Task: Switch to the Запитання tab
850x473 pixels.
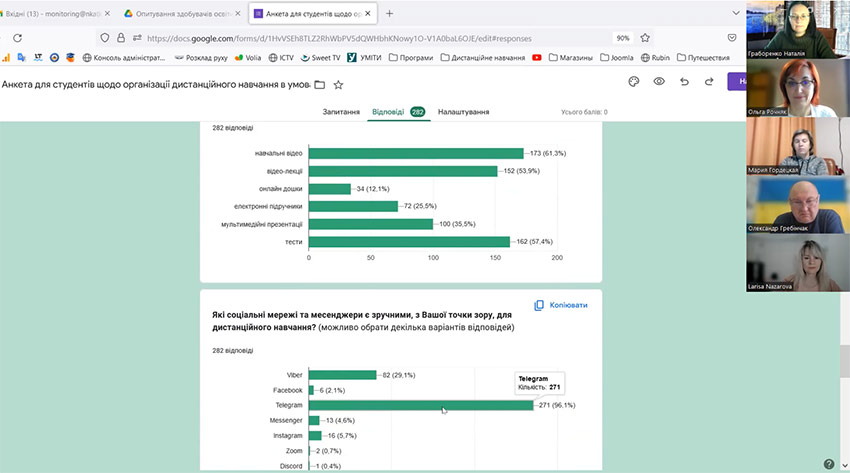Action: coord(341,112)
